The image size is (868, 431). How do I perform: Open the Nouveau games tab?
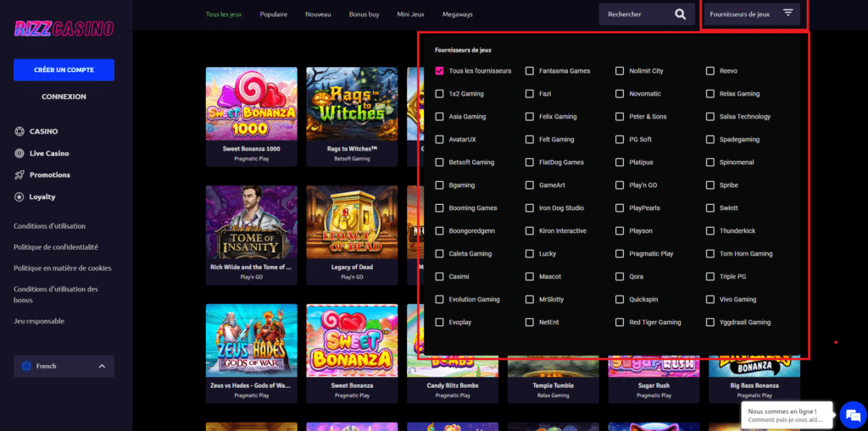[319, 14]
